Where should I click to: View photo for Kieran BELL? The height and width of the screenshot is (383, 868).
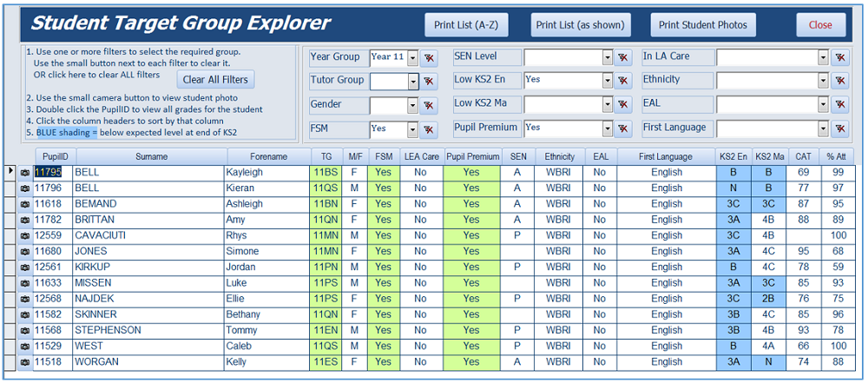25,188
